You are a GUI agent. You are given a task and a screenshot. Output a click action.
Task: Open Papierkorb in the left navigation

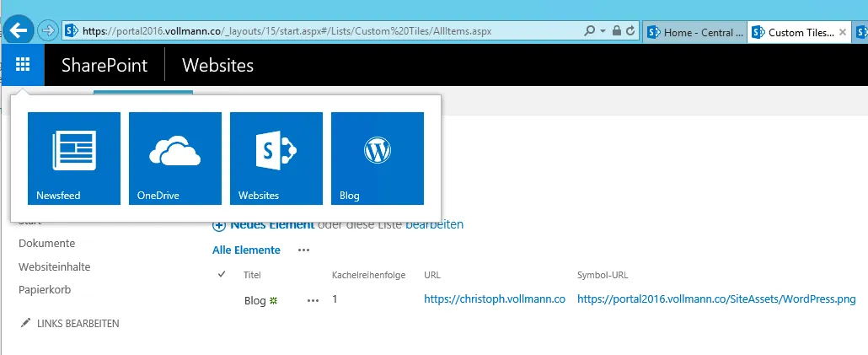tap(45, 289)
